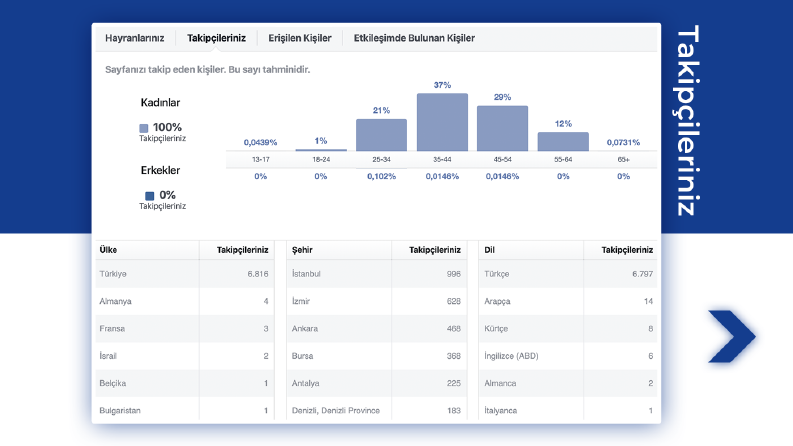The image size is (793, 446).
Task: Click the 6.797 follower count for Türkçe
Action: point(642,274)
